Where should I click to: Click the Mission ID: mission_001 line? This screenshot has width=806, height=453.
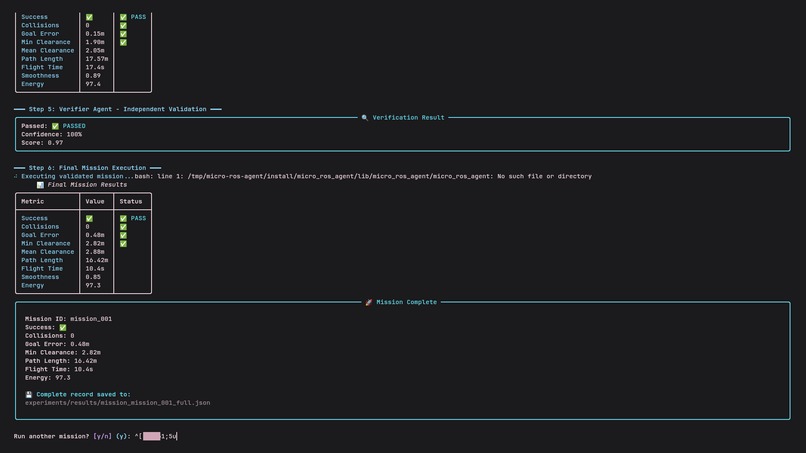[68, 319]
